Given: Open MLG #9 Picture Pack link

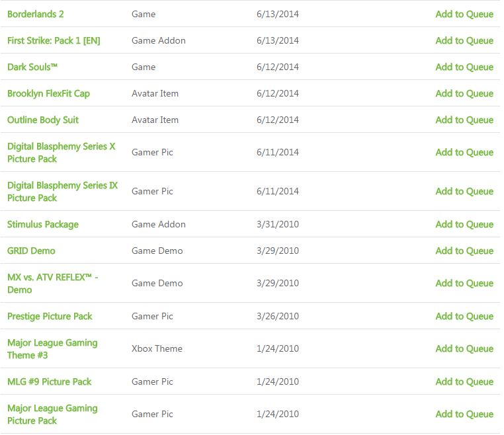Looking at the screenshot, I should (50, 381).
